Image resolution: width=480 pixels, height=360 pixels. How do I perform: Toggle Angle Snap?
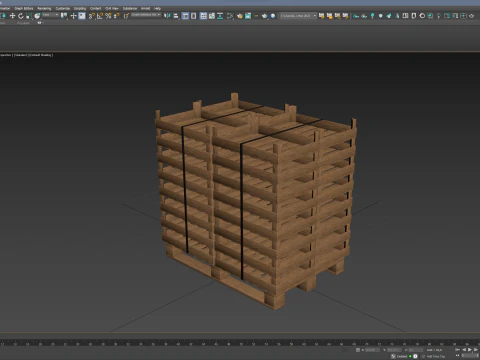tap(100, 16)
